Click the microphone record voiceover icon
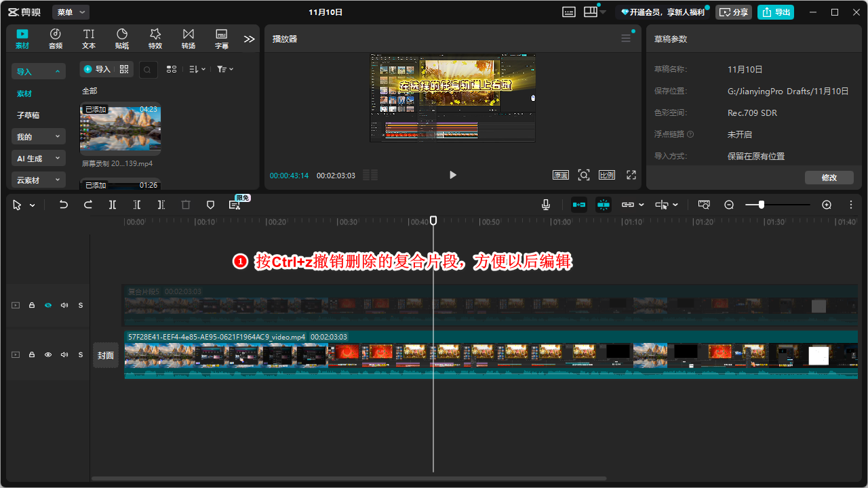 tap(546, 205)
